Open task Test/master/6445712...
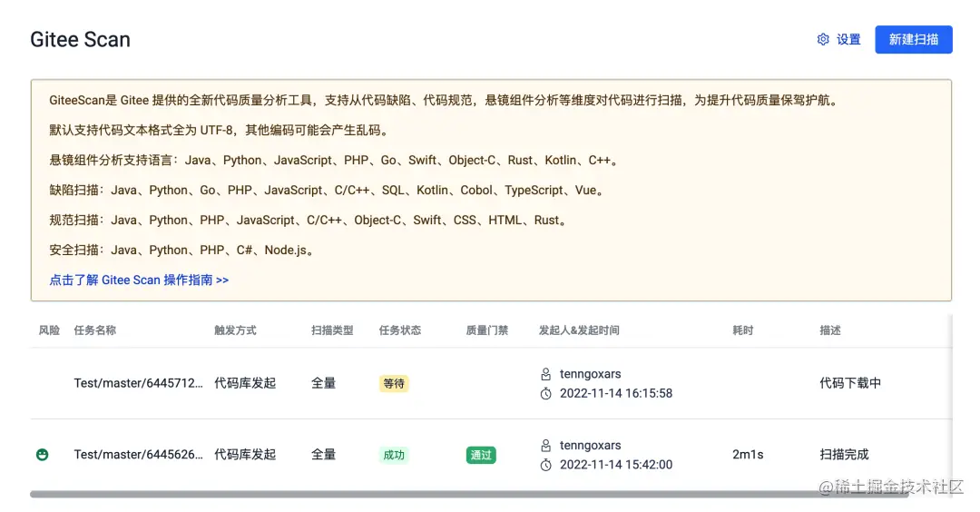980x512 pixels. pos(138,383)
